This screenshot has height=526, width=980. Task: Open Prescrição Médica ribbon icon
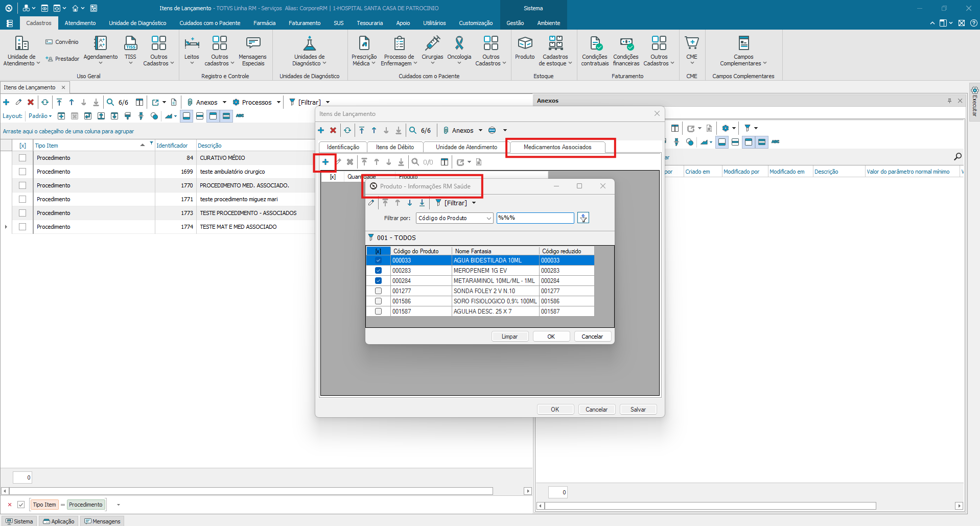coord(364,51)
